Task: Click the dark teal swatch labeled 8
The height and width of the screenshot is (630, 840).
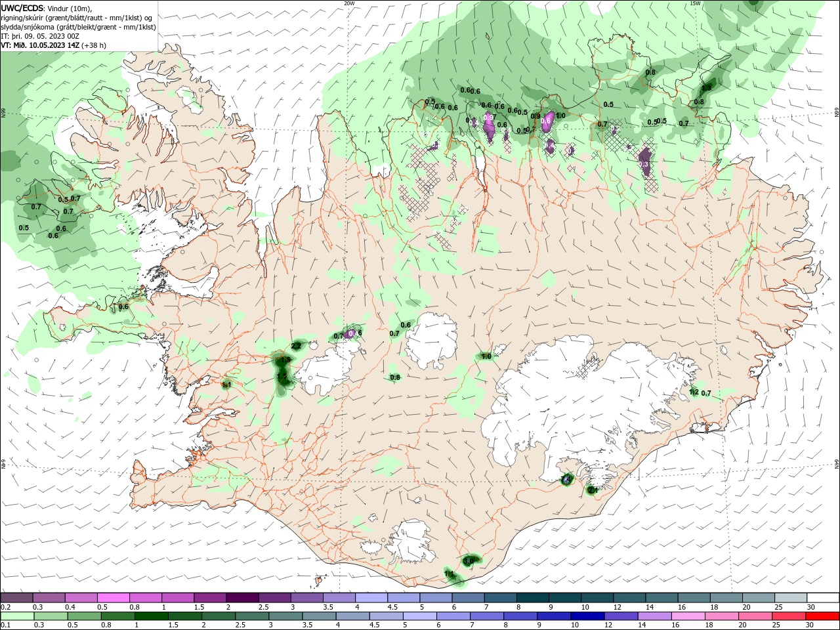Action: 533,598
